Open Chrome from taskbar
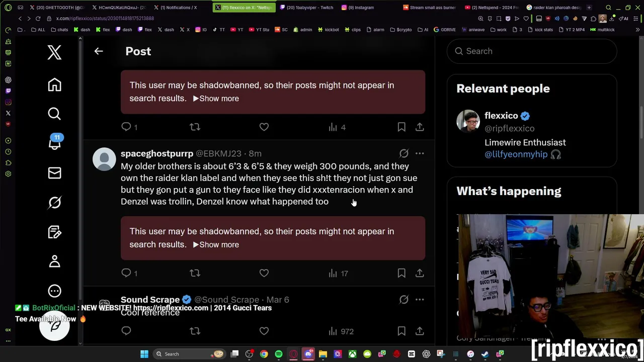The width and height of the screenshot is (644, 362). [x=264, y=354]
